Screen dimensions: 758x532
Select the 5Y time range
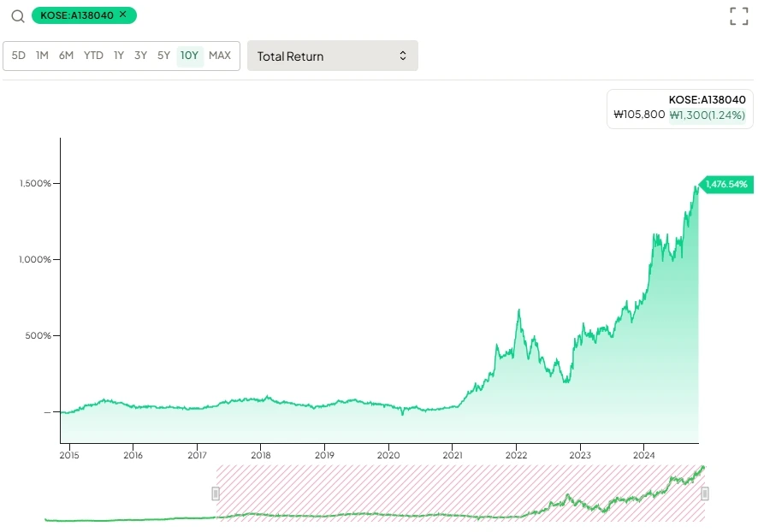click(x=164, y=56)
